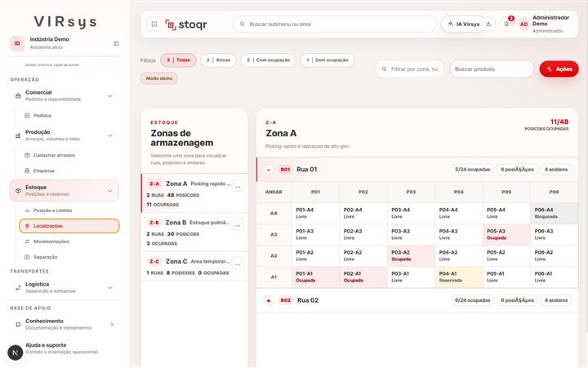Select the Todas filter chip
Viewport: 588px width, 368px height.
coord(178,60)
